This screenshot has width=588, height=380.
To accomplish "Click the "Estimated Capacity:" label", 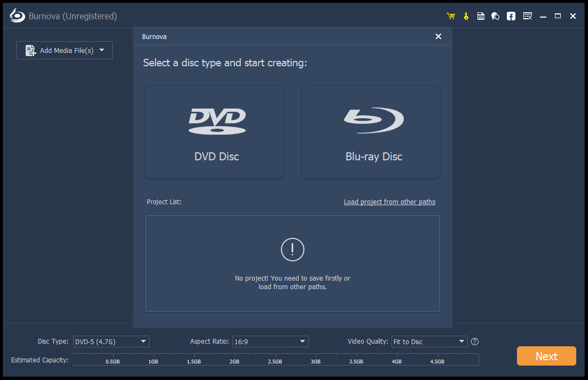I will (40, 360).
